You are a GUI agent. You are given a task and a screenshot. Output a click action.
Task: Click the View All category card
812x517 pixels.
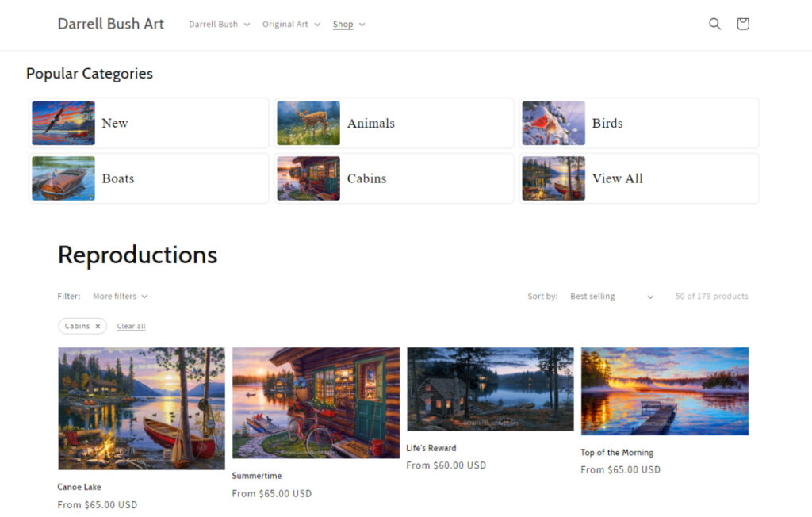tap(639, 178)
